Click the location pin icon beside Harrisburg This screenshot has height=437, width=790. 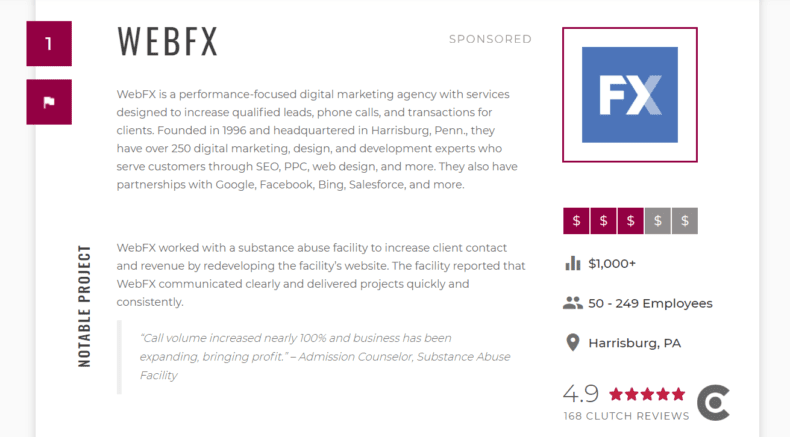pyautogui.click(x=573, y=343)
